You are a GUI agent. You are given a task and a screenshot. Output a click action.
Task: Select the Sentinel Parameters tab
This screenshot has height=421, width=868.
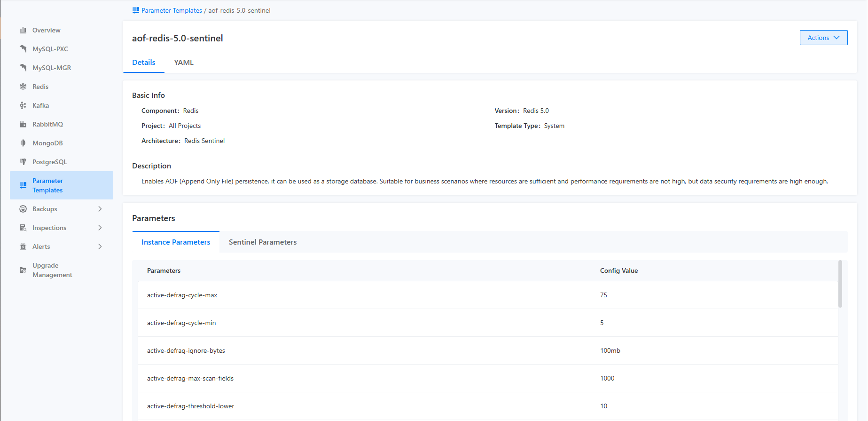pyautogui.click(x=263, y=242)
